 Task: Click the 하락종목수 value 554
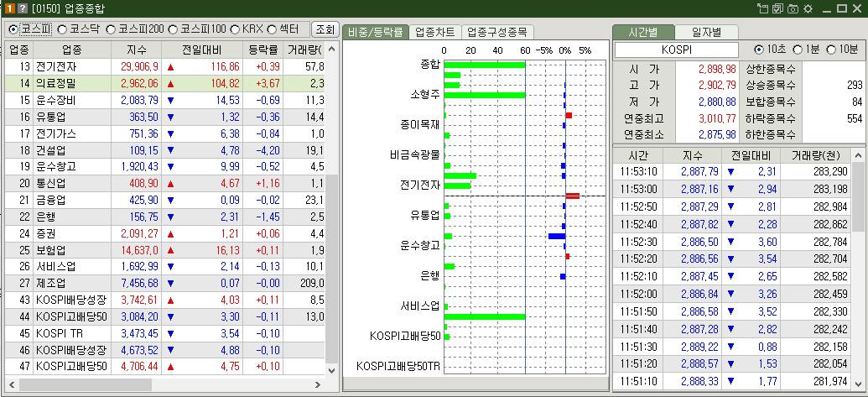[x=855, y=118]
